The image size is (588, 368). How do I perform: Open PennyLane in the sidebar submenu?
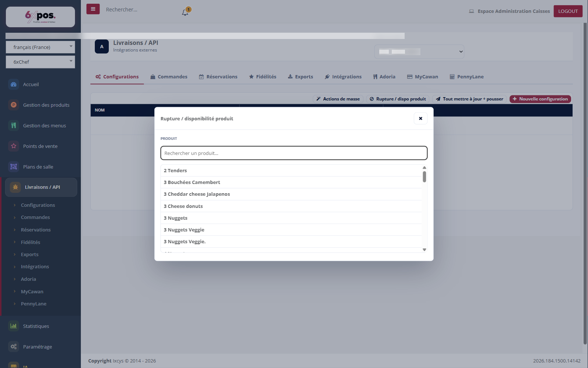pyautogui.click(x=33, y=304)
